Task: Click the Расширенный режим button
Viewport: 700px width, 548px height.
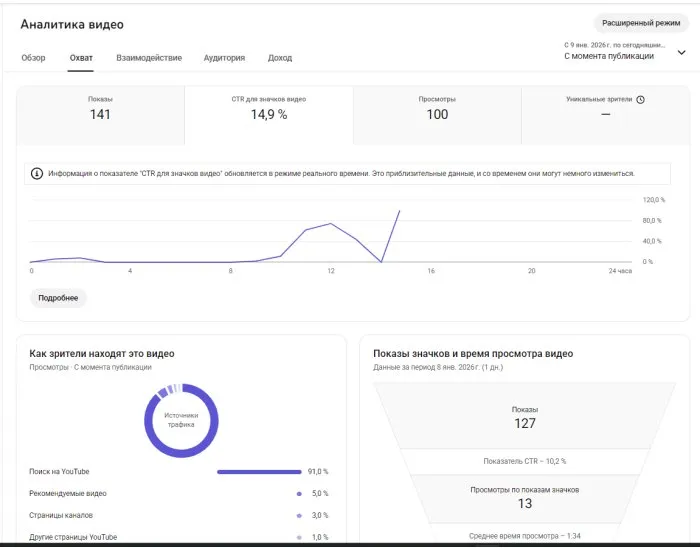Action: 641,23
